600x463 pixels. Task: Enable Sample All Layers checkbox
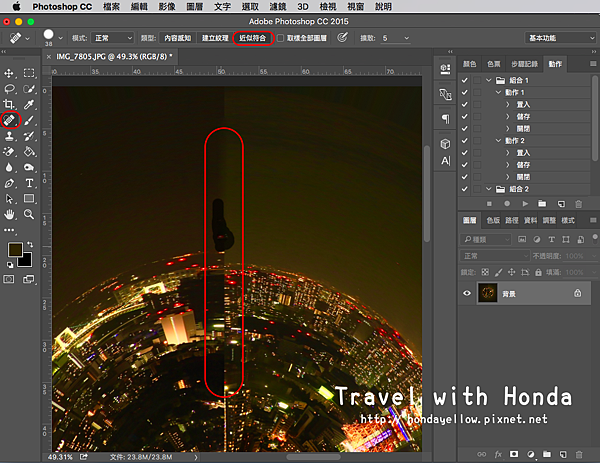[280, 38]
